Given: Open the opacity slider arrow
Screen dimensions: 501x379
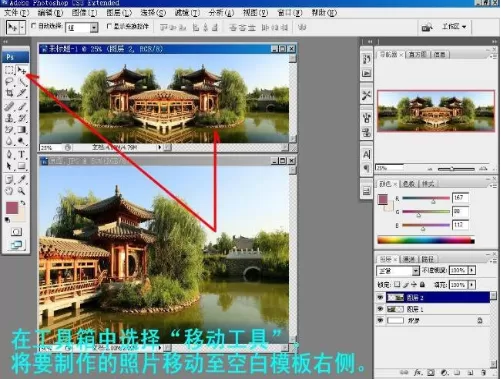Looking at the screenshot, I should click(x=472, y=270).
